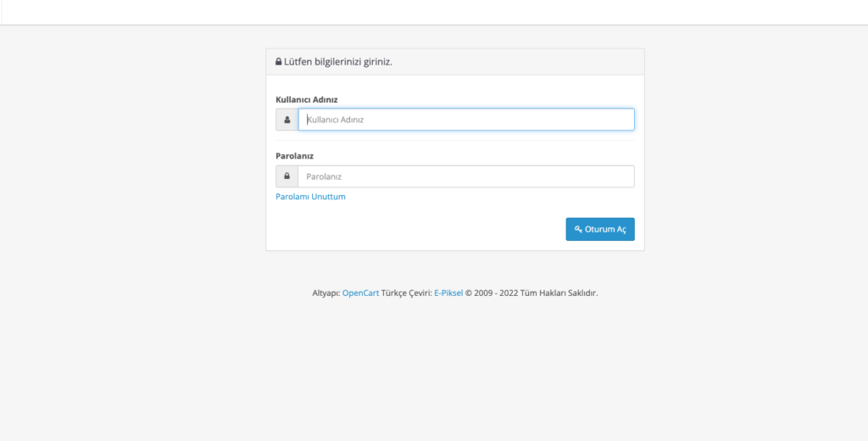
Task: Click the Altyapı footer text
Action: pyautogui.click(x=326, y=293)
